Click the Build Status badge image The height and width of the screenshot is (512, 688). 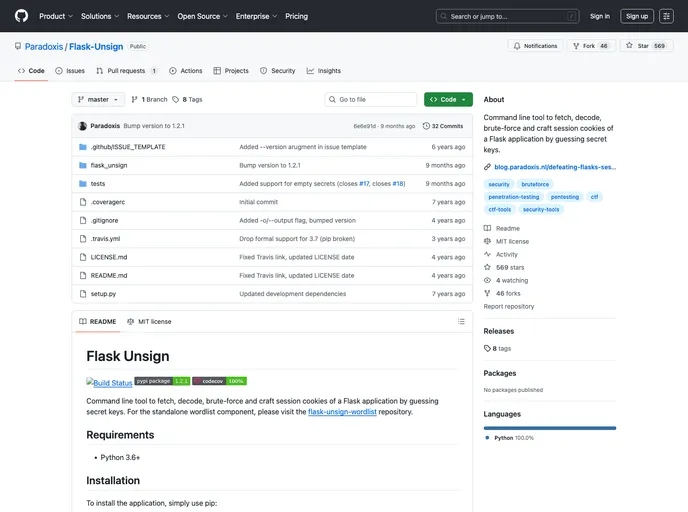[109, 383]
